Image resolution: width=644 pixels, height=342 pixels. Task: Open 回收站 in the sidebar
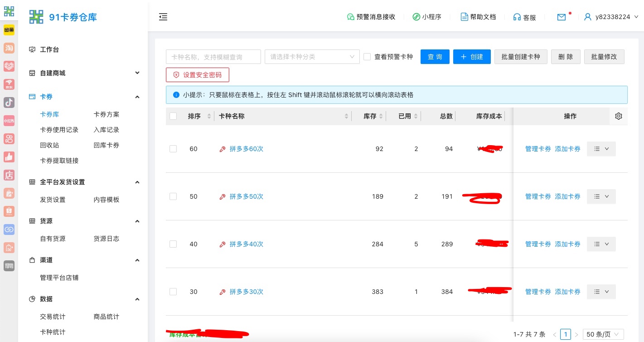[x=49, y=145]
